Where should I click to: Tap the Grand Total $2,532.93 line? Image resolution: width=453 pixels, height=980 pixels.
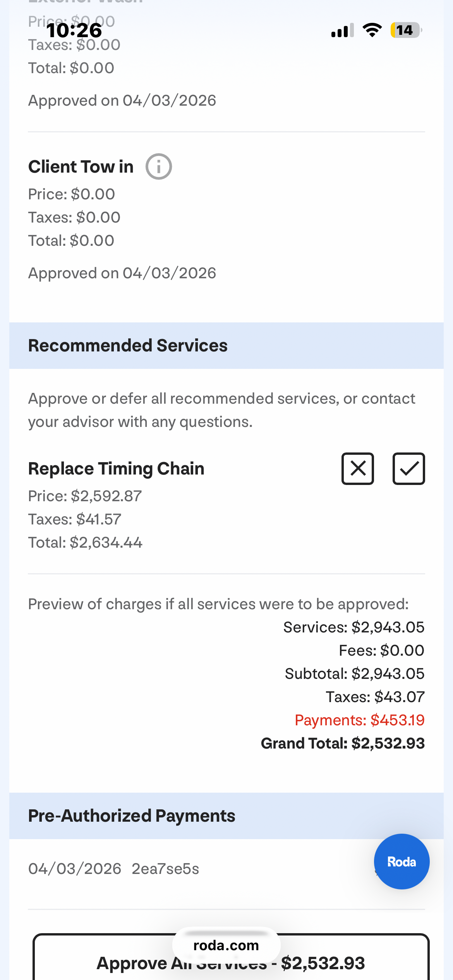(x=343, y=744)
